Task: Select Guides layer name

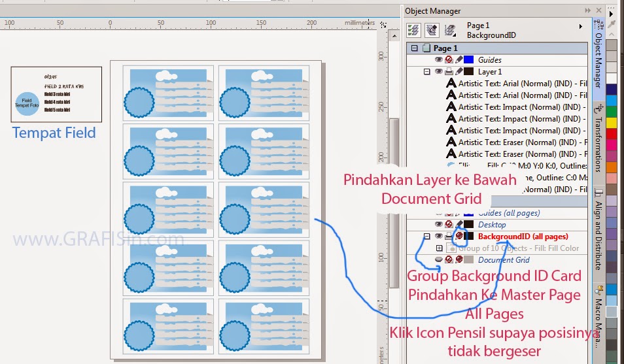Action: (x=489, y=59)
